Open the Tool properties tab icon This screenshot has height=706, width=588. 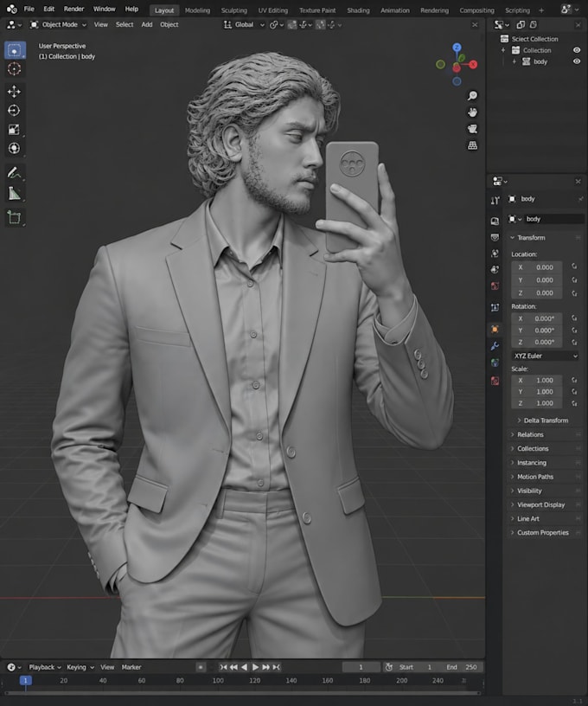click(x=495, y=201)
